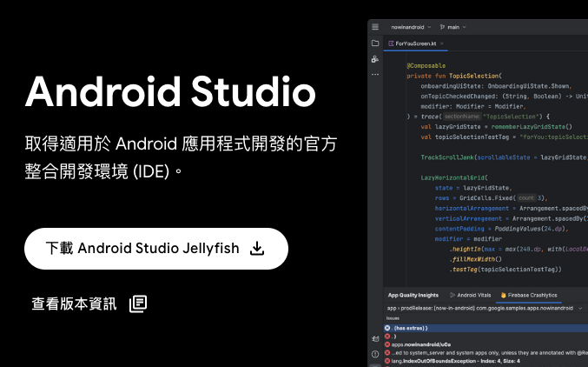Screen dimensions: 588x367
Task: Open the hamburger main menu in the IDE
Action: 375,27
